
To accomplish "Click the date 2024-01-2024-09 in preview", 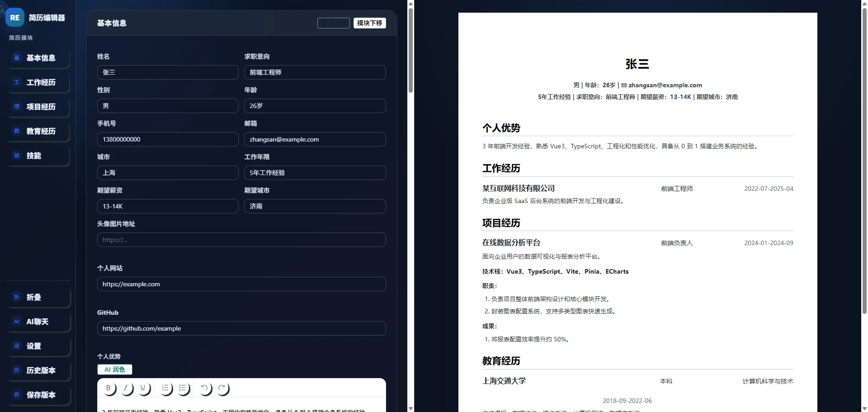I will point(769,243).
